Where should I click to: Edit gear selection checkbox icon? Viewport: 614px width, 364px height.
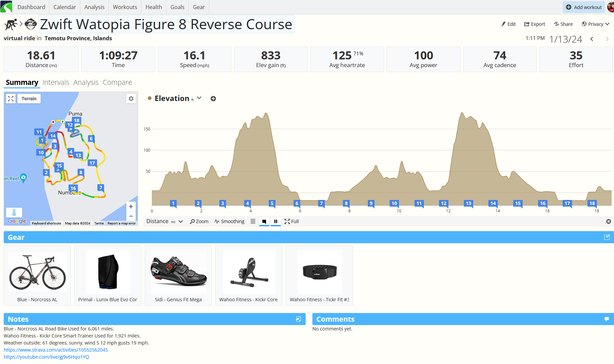tap(607, 237)
